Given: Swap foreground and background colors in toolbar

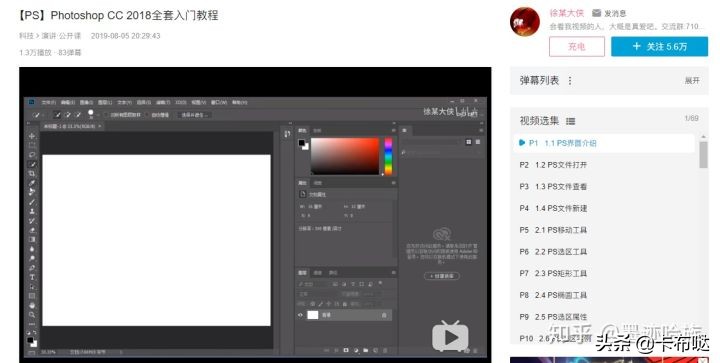Looking at the screenshot, I should [x=35, y=333].
